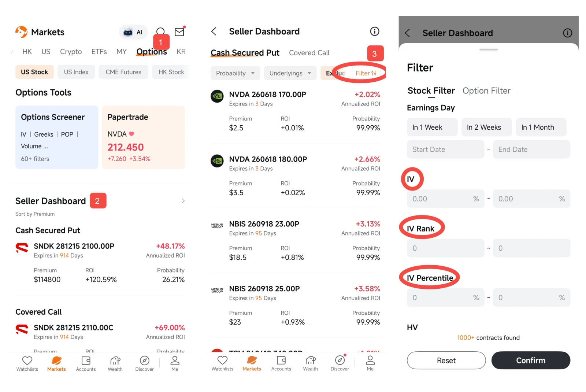
Task: Switch to the US market tab
Action: click(46, 52)
